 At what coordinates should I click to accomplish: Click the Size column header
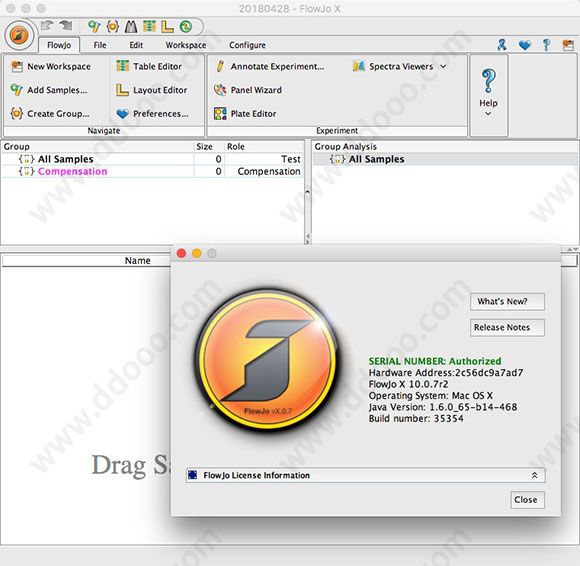tap(209, 146)
